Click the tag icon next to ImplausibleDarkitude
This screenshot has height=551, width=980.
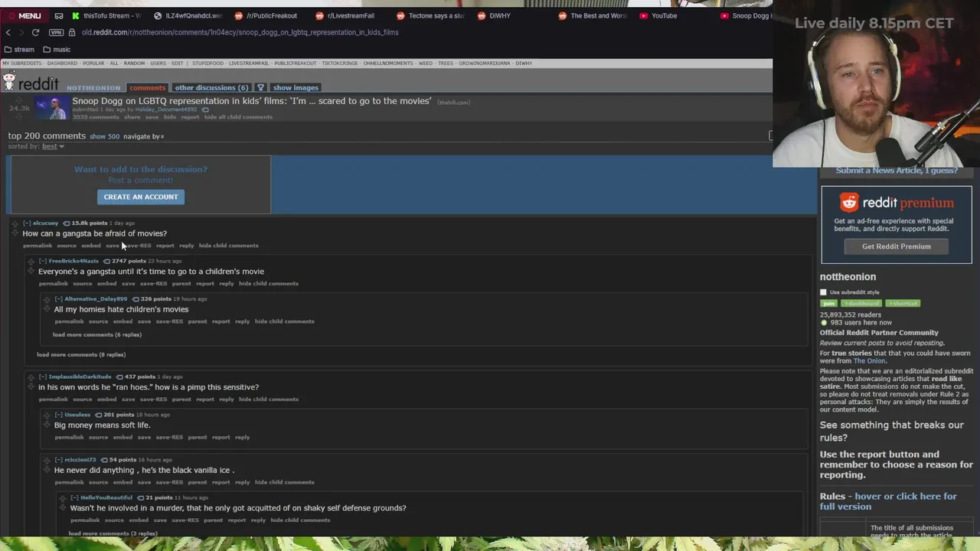pos(119,377)
